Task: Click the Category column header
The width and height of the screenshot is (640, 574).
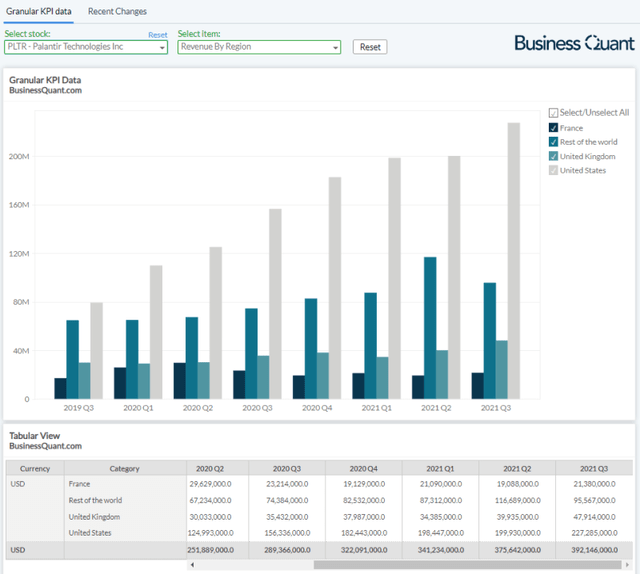Action: coord(125,469)
